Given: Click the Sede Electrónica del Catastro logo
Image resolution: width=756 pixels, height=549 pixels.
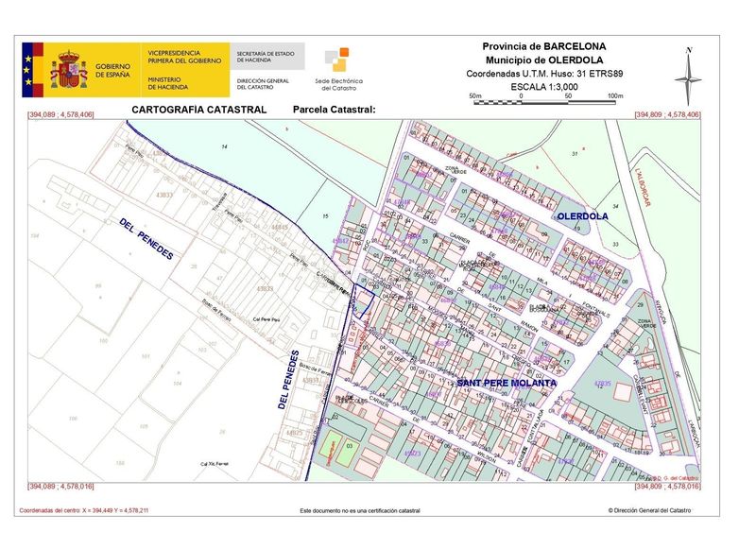Looking at the screenshot, I should click(x=338, y=69).
